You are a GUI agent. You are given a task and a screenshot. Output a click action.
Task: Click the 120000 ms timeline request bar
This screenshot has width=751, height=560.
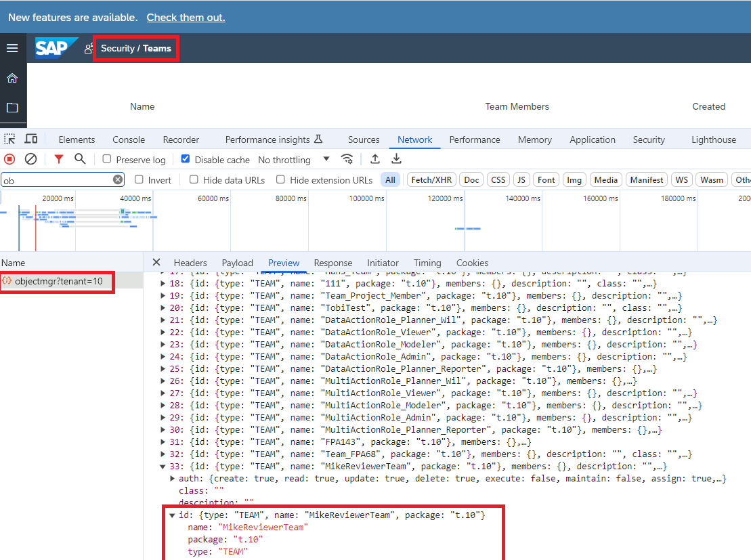(467, 228)
